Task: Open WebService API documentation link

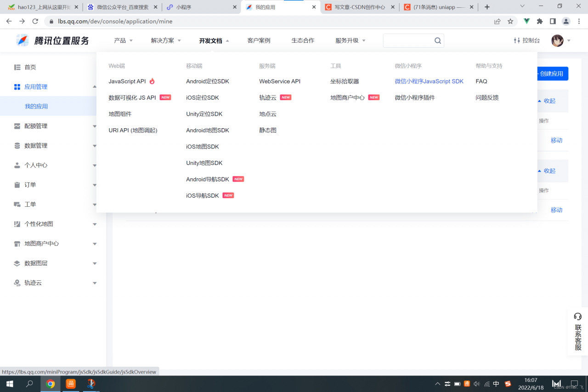Action: tap(280, 81)
